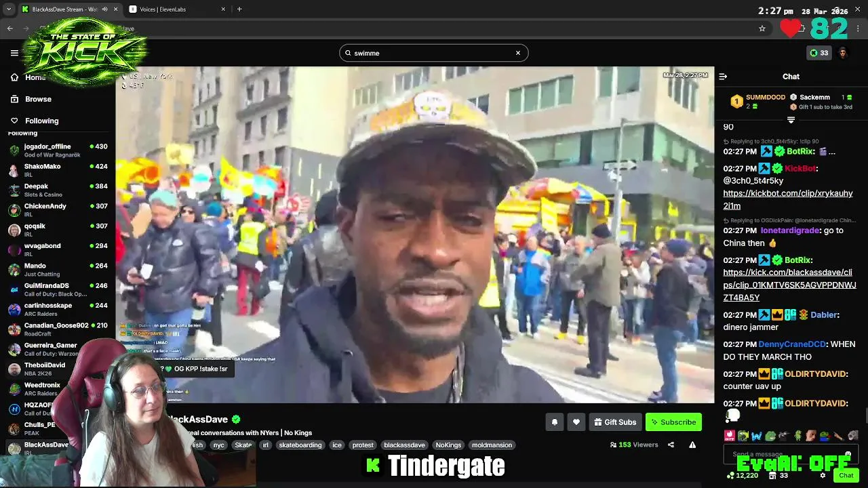The height and width of the screenshot is (488, 868).
Task: Open the kick.com/blackassdave clip link
Action: pos(789,285)
